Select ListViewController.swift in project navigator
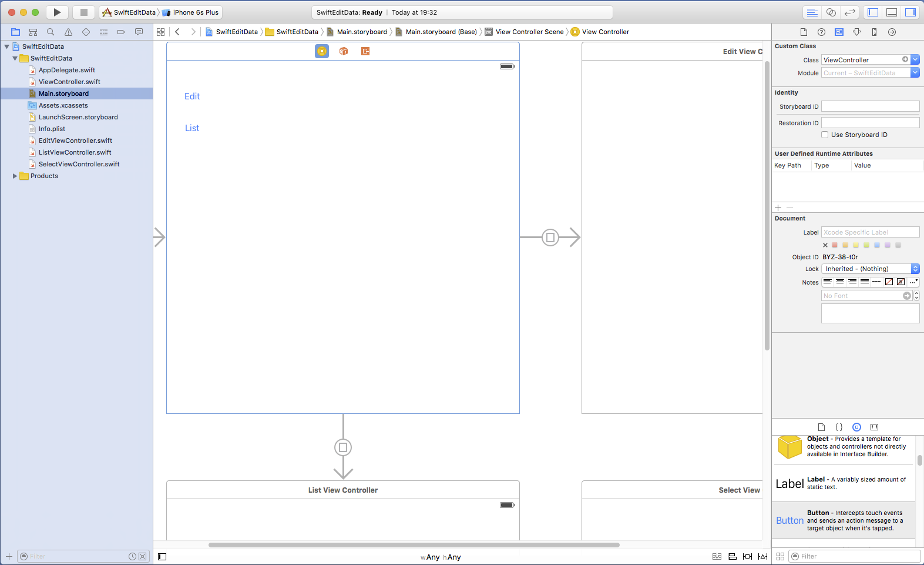 75,152
